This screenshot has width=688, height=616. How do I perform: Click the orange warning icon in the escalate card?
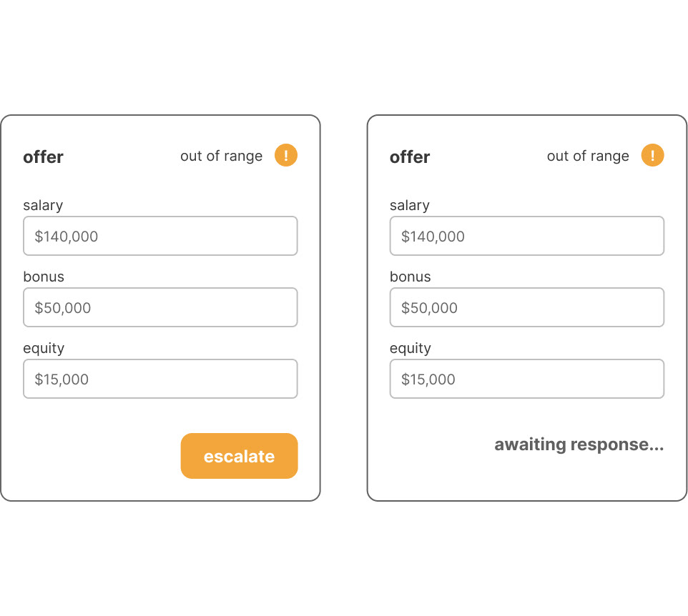point(286,155)
